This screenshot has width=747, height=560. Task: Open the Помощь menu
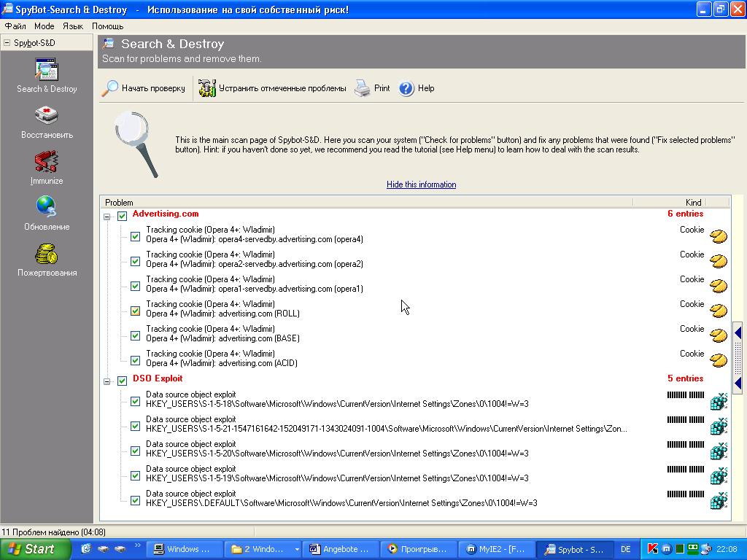pos(108,26)
